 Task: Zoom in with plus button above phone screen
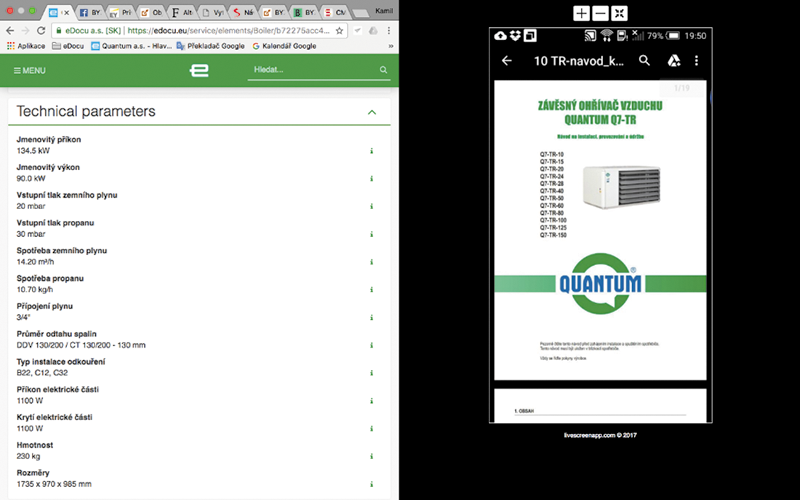point(581,13)
